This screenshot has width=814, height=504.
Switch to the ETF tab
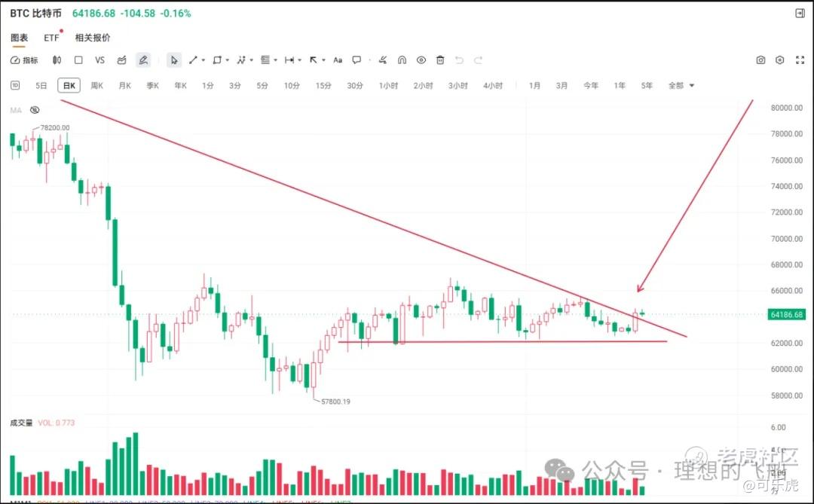click(x=51, y=38)
